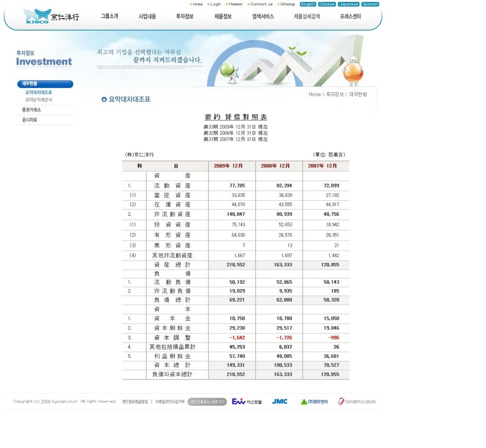Expand 증권거래소 in the sidebar

click(x=32, y=110)
